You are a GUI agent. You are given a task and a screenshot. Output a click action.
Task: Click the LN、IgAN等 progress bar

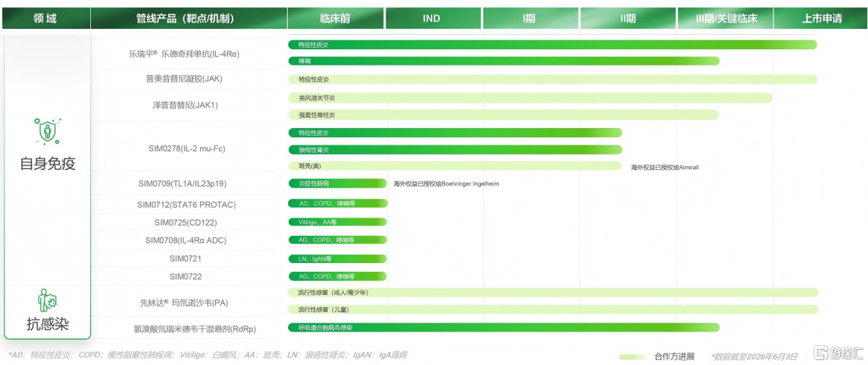pos(338,258)
